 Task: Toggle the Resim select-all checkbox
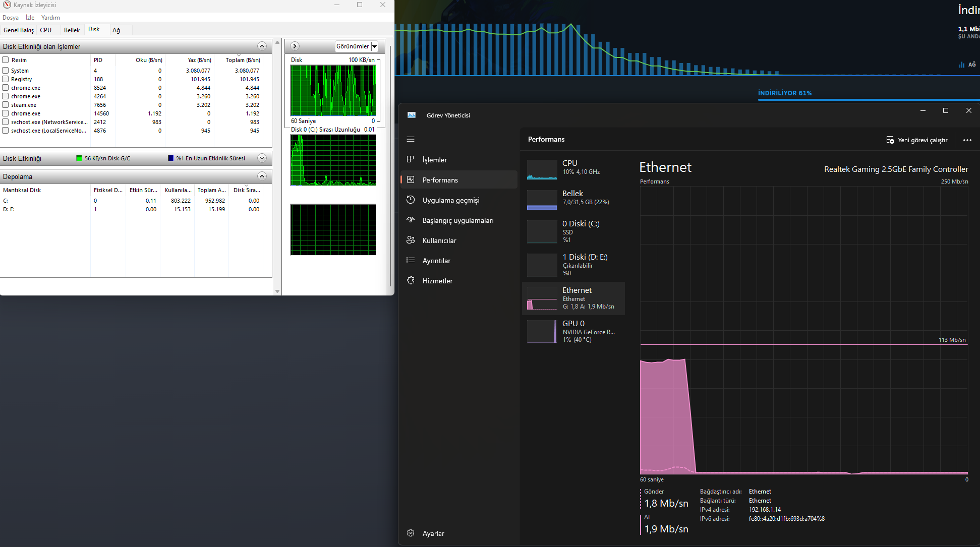[x=6, y=60]
